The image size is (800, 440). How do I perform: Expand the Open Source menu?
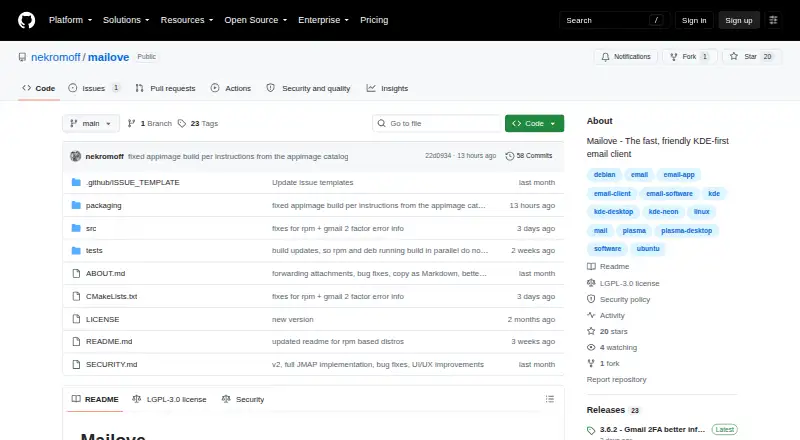pos(256,20)
